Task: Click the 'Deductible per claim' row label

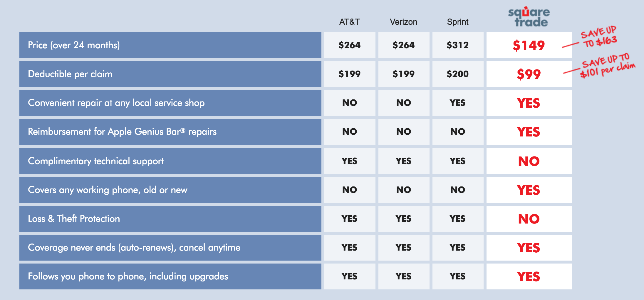Action: click(70, 74)
